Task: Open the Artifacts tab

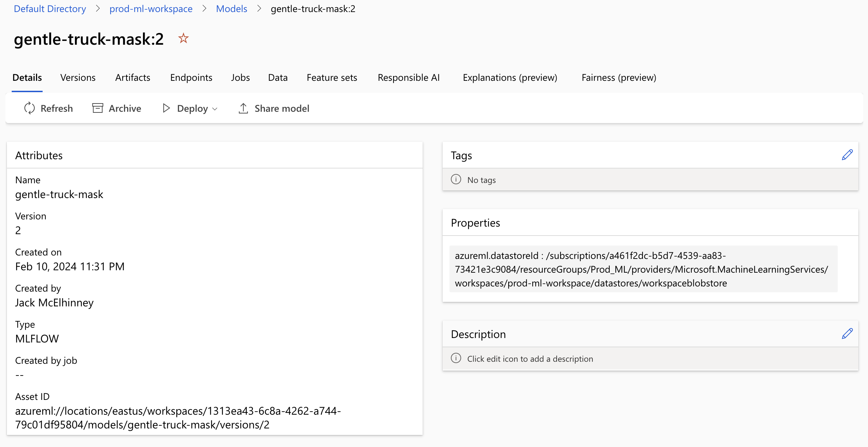Action: pyautogui.click(x=133, y=78)
